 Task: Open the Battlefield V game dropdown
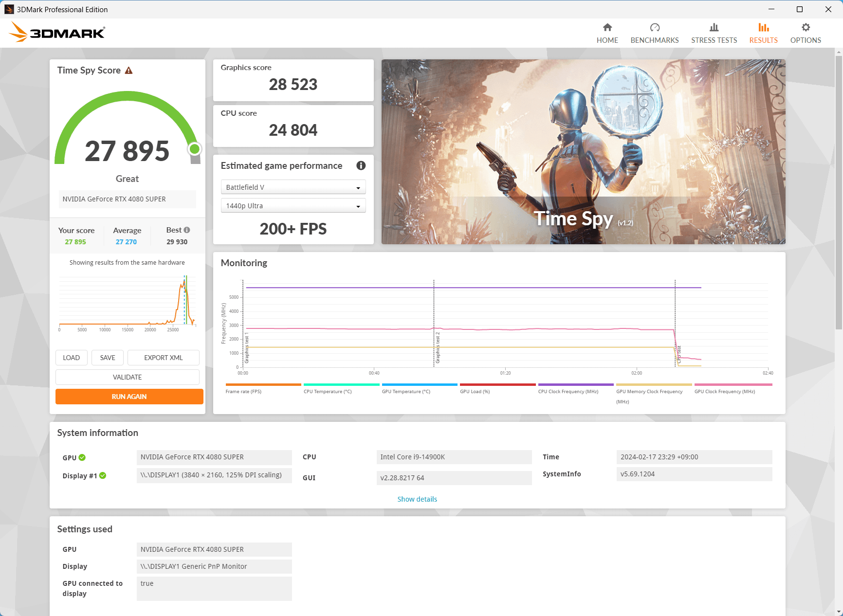(293, 187)
